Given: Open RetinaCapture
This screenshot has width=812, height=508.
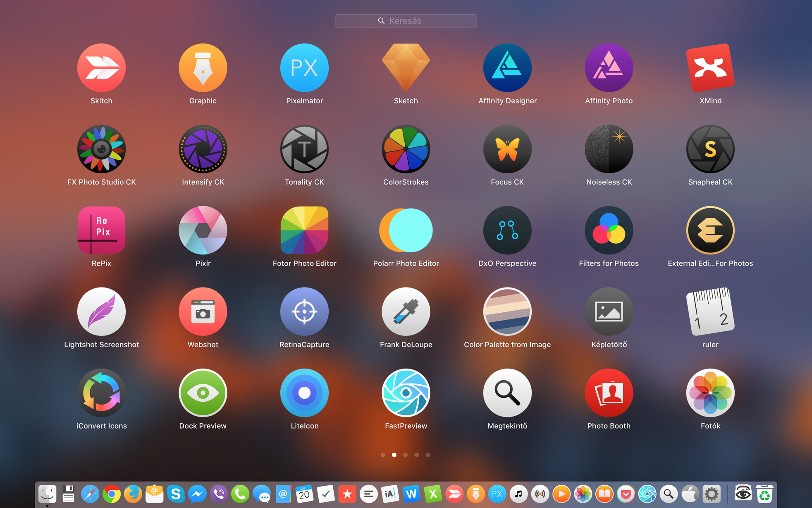Looking at the screenshot, I should 304,312.
